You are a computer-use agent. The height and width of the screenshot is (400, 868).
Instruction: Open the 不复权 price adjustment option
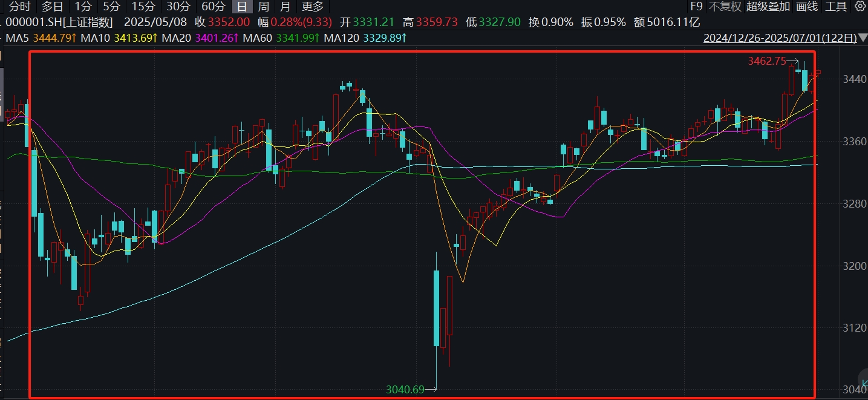[725, 7]
